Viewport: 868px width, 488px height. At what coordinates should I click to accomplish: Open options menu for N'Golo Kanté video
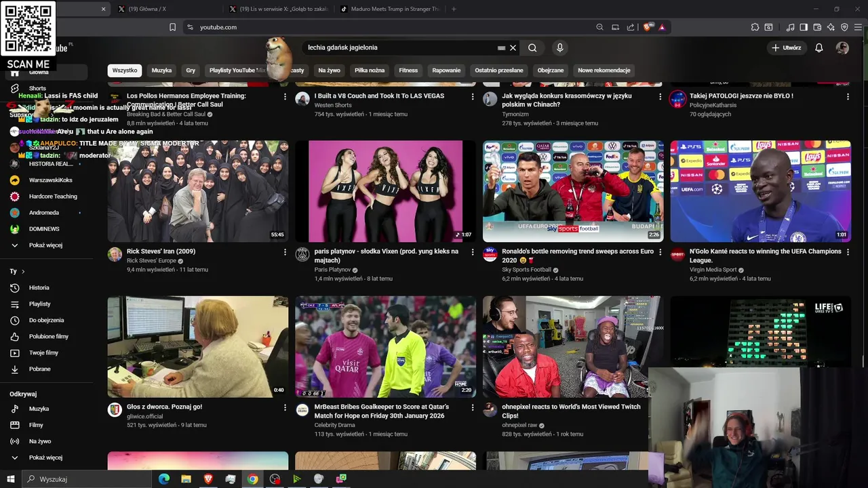[x=848, y=252]
